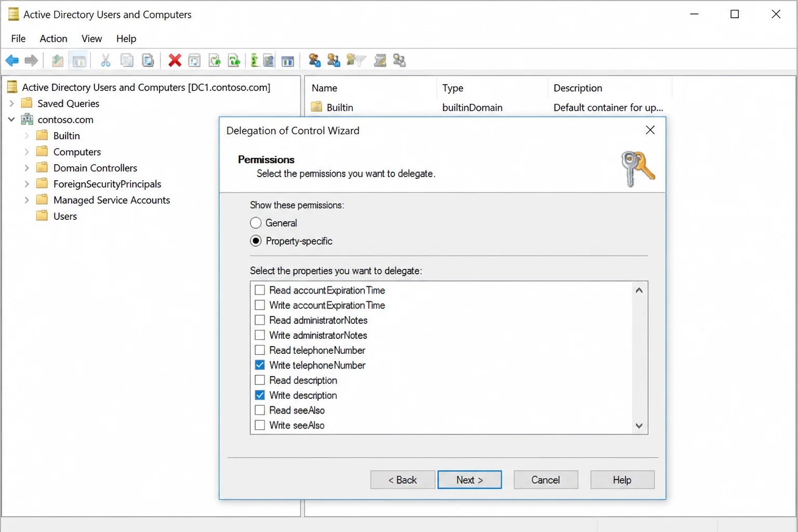Open the View menu
798x532 pixels.
91,38
